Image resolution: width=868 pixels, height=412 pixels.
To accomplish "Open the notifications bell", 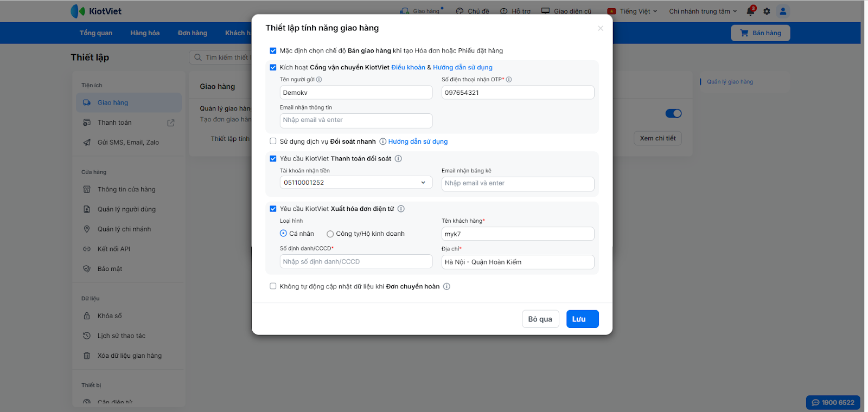I will 751,11.
